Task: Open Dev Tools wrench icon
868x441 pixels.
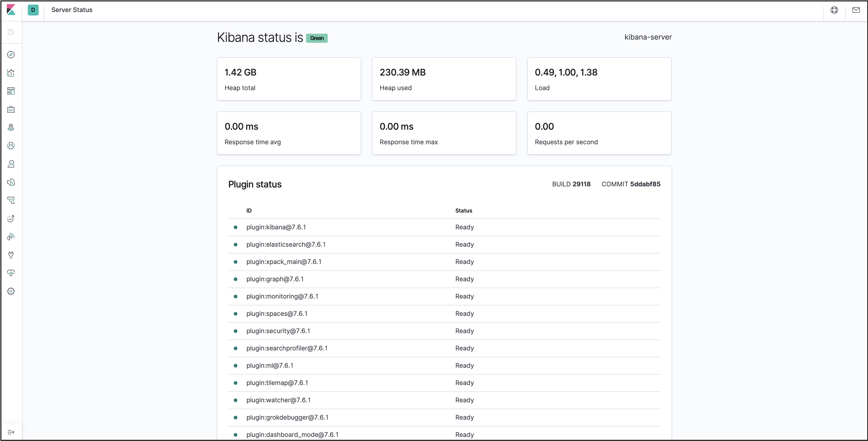Action: [x=11, y=255]
